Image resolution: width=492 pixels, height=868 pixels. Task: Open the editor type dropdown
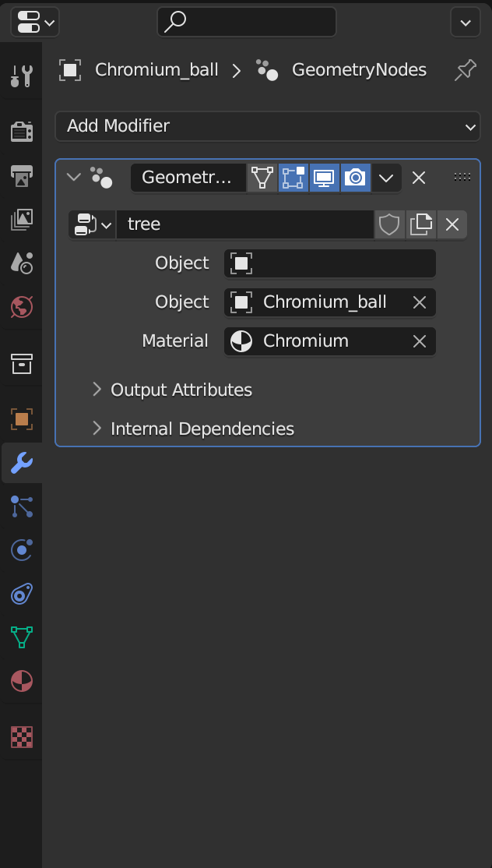pyautogui.click(x=35, y=22)
